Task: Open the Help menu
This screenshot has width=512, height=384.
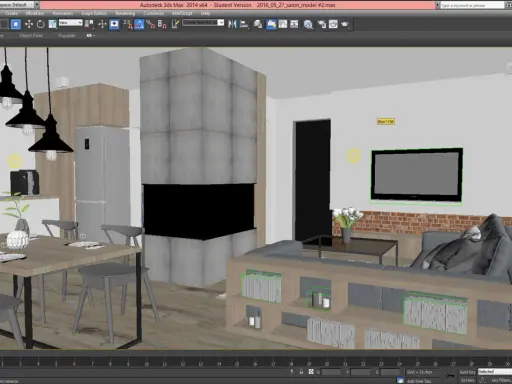Action: [x=205, y=13]
